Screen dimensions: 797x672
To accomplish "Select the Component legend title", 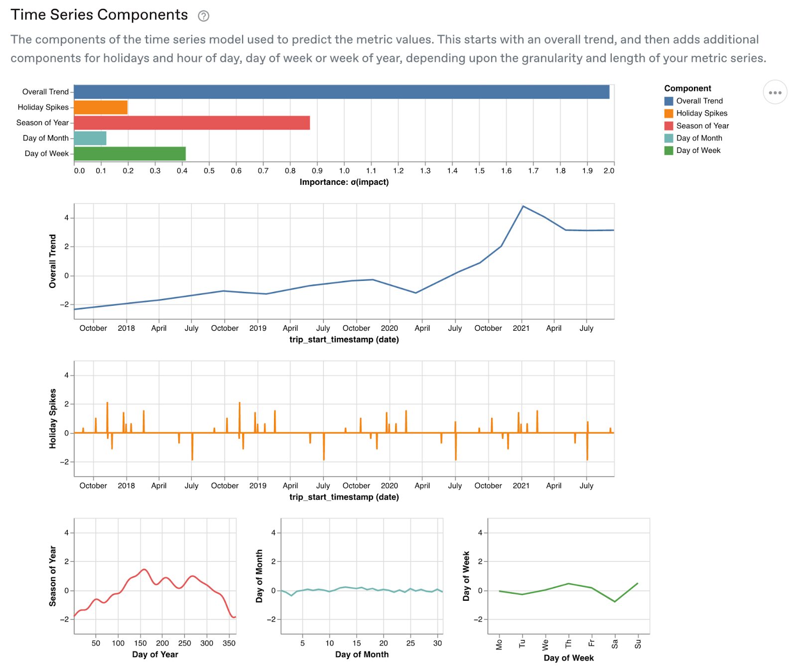I will [687, 88].
